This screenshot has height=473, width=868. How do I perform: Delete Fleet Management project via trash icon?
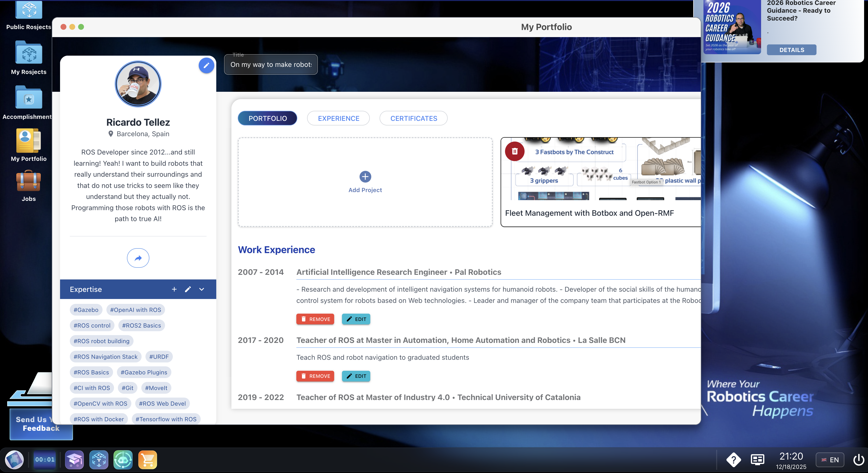515,151
